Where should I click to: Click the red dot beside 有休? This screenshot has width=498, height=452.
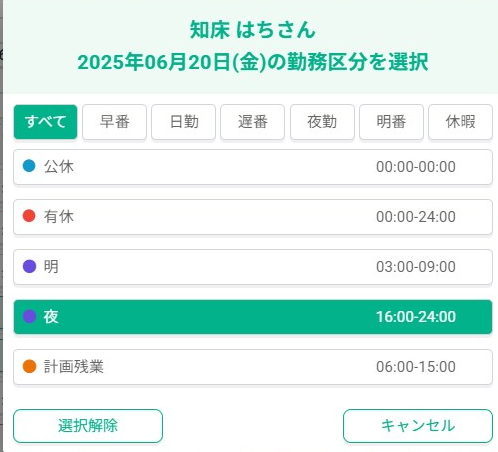29,216
